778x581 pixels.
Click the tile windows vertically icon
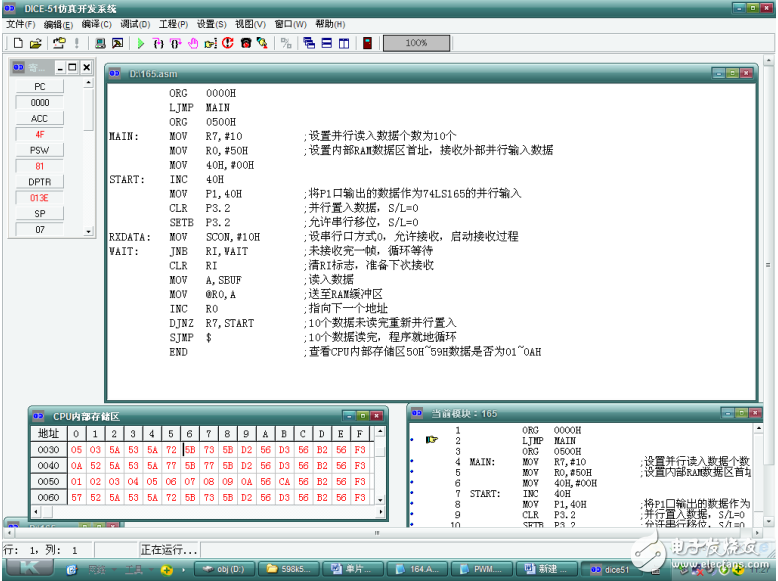pyautogui.click(x=343, y=43)
